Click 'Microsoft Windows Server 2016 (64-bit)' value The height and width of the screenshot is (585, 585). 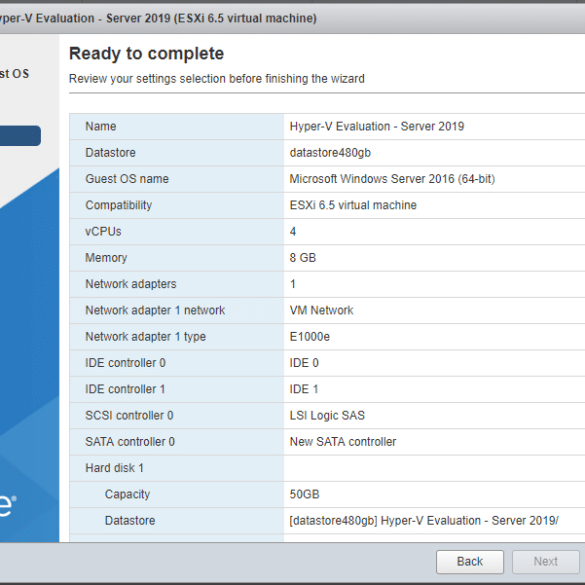click(392, 179)
